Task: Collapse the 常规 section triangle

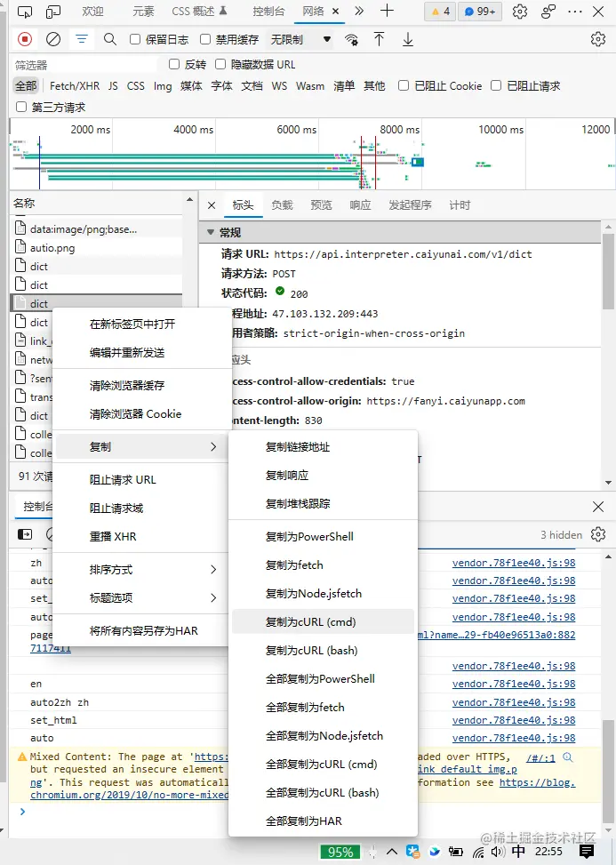Action: pyautogui.click(x=210, y=232)
